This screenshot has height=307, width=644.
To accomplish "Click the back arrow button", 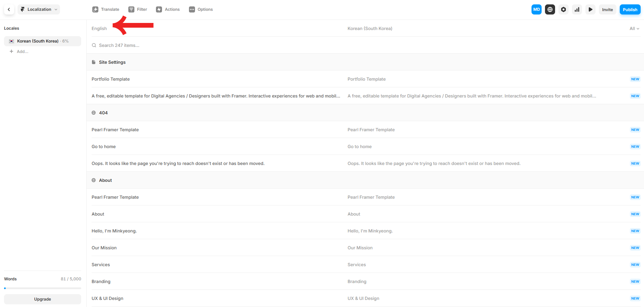I will coord(9,9).
